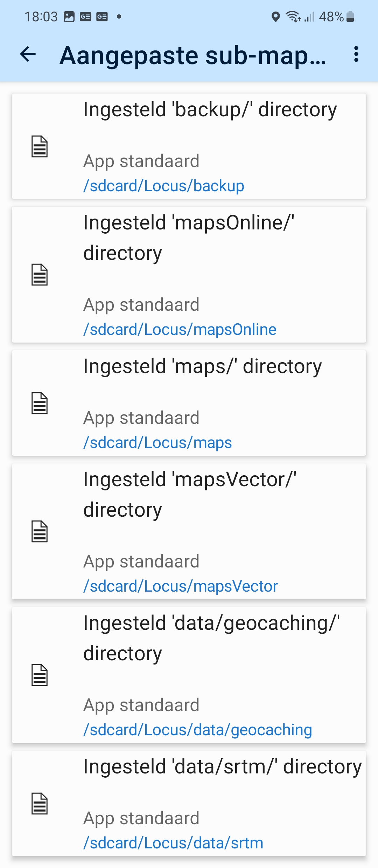The image size is (378, 868).
Task: Tap the back arrow icon
Action: pos(28,54)
